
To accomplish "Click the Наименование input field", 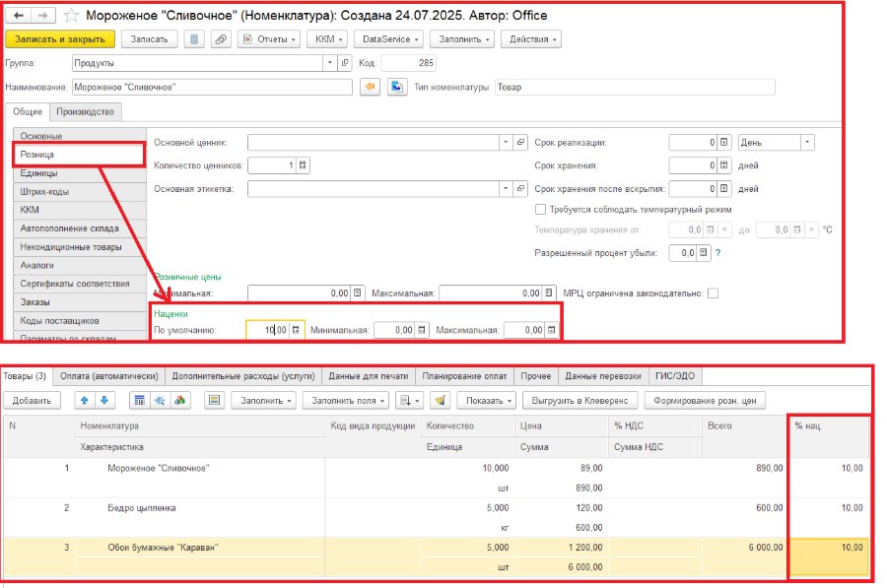I will pos(212,87).
